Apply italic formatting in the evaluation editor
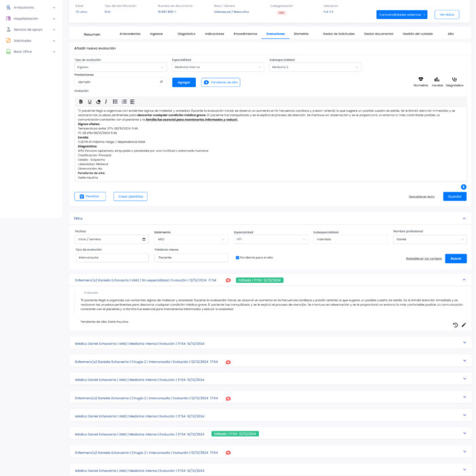The image size is (476, 476). (105, 101)
